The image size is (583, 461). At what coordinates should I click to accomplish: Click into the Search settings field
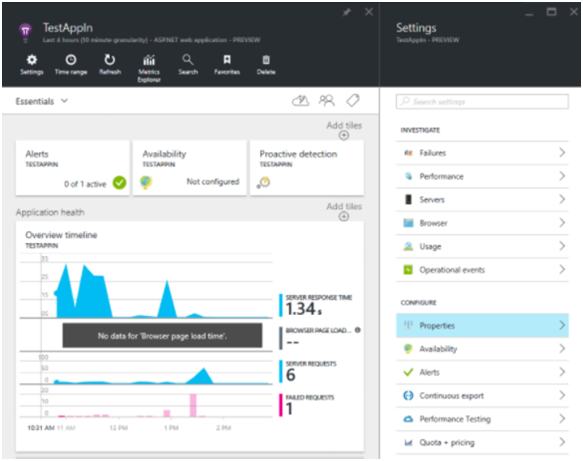pos(482,101)
